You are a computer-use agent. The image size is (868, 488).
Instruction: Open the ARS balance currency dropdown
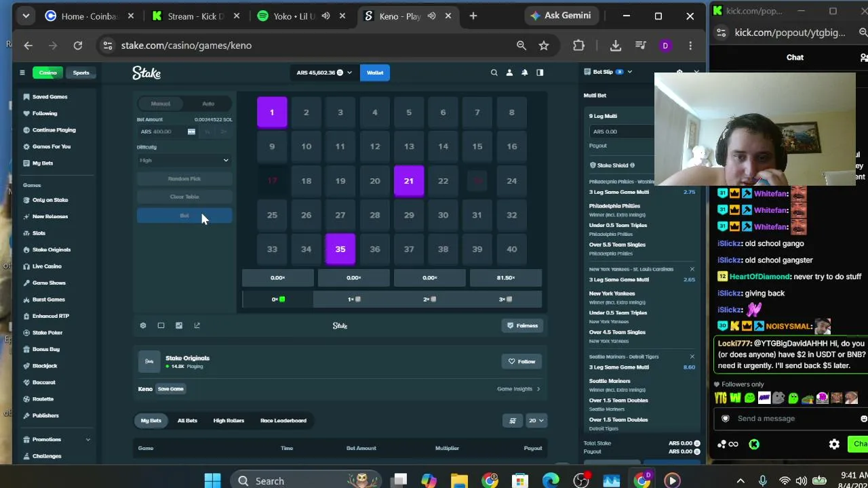click(324, 73)
